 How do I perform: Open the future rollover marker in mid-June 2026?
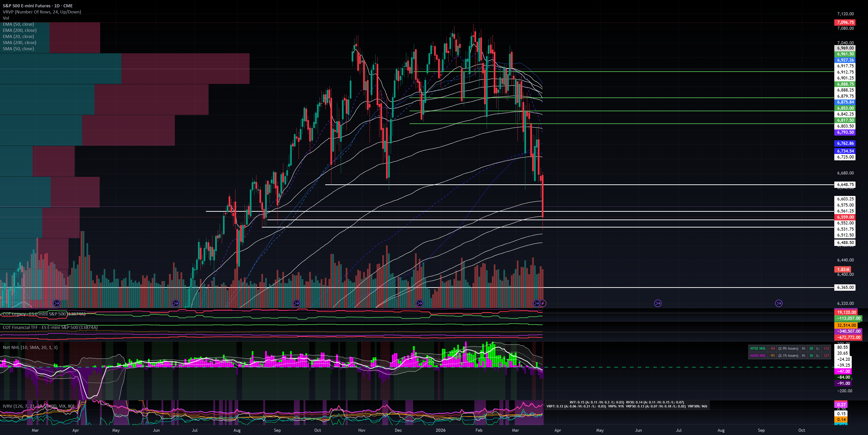tap(658, 303)
